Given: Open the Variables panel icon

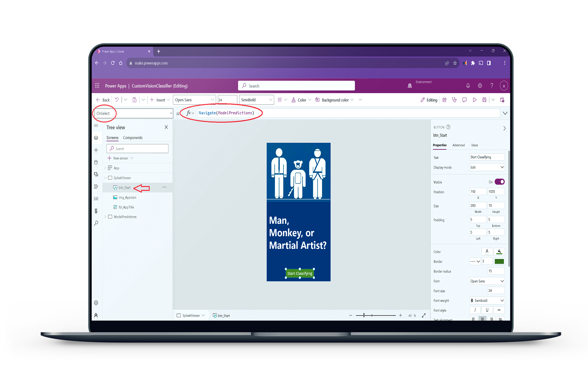Looking at the screenshot, I should [x=96, y=198].
